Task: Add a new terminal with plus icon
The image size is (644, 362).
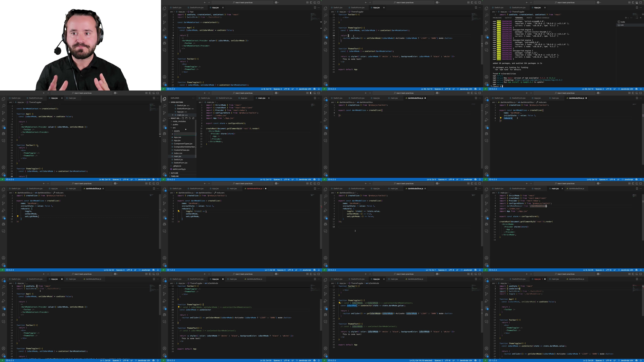Action: (626, 18)
